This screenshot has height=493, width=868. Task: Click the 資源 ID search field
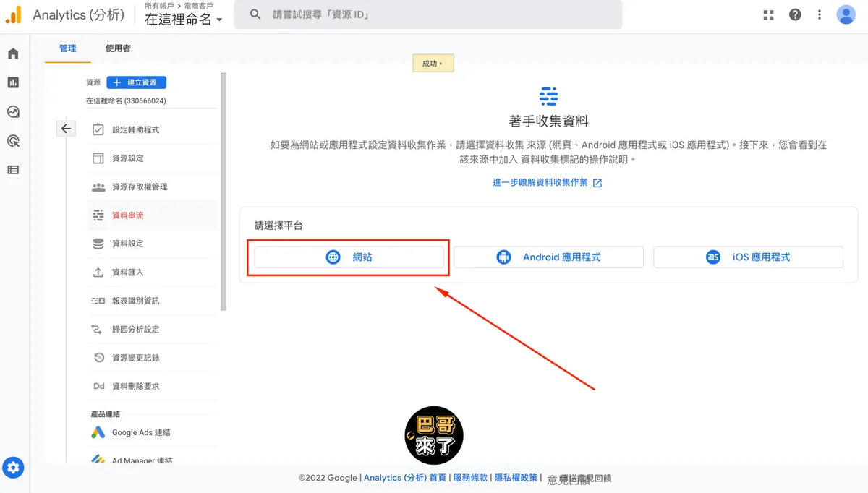tap(427, 14)
